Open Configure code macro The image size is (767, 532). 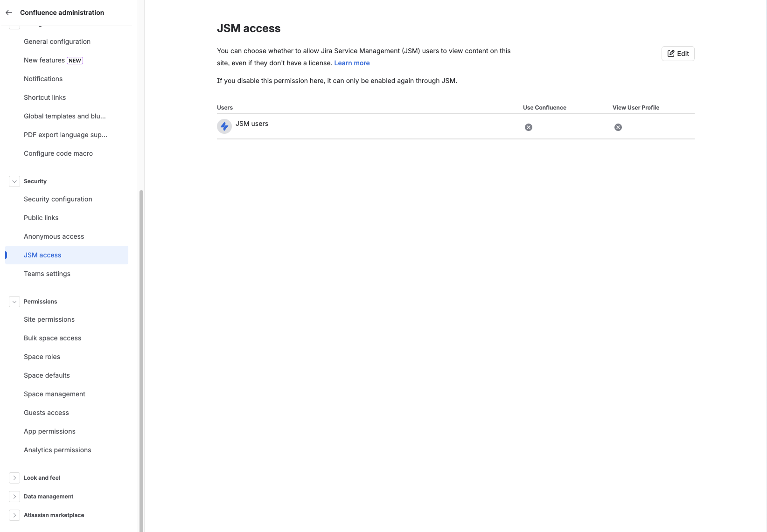pyautogui.click(x=67, y=153)
